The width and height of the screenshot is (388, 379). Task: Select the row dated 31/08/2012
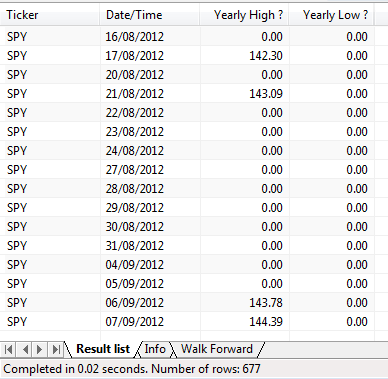[x=187, y=246]
